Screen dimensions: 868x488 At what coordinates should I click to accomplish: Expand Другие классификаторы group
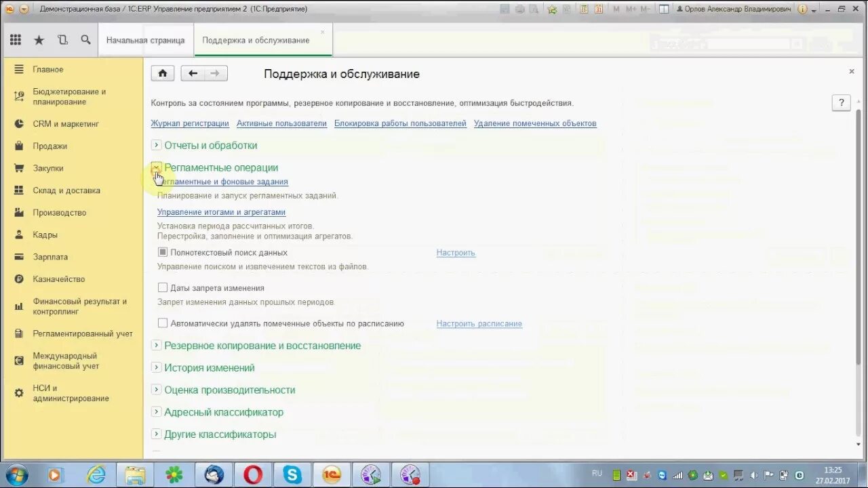[x=156, y=434]
